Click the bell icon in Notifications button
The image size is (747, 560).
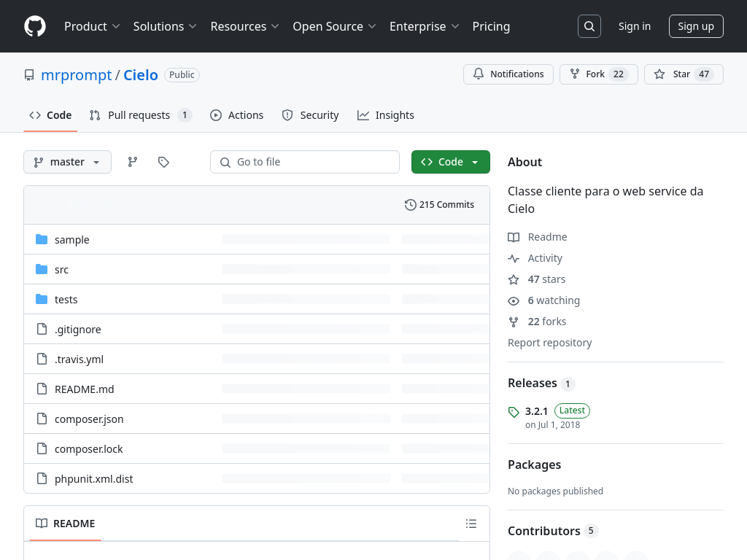479,74
